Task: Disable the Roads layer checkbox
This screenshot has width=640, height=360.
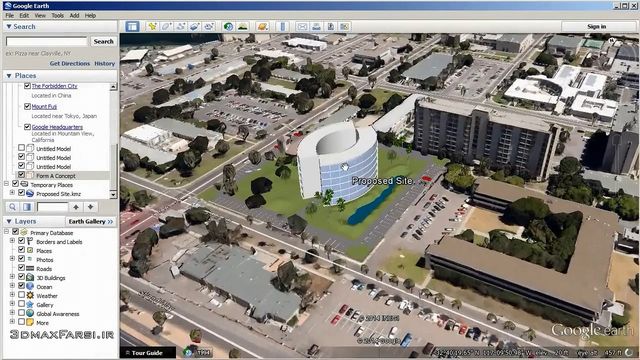Action: [x=21, y=268]
